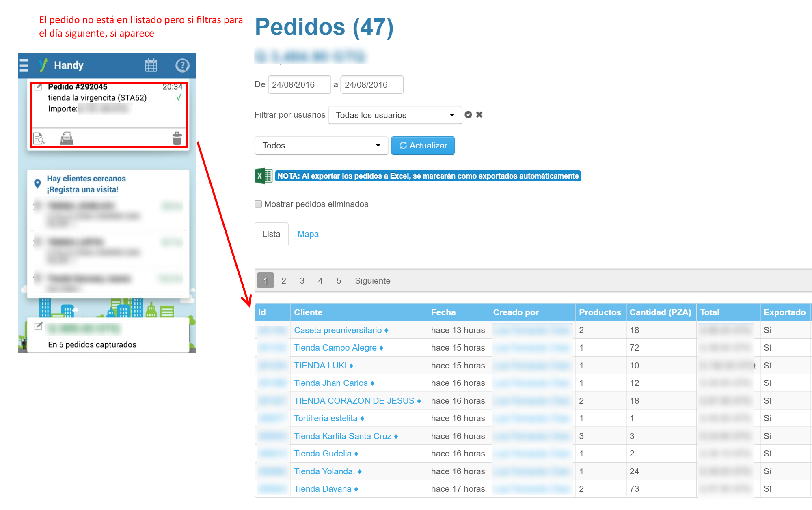The width and height of the screenshot is (812, 510).
Task: Open the calendar icon in Handy header
Action: [151, 65]
